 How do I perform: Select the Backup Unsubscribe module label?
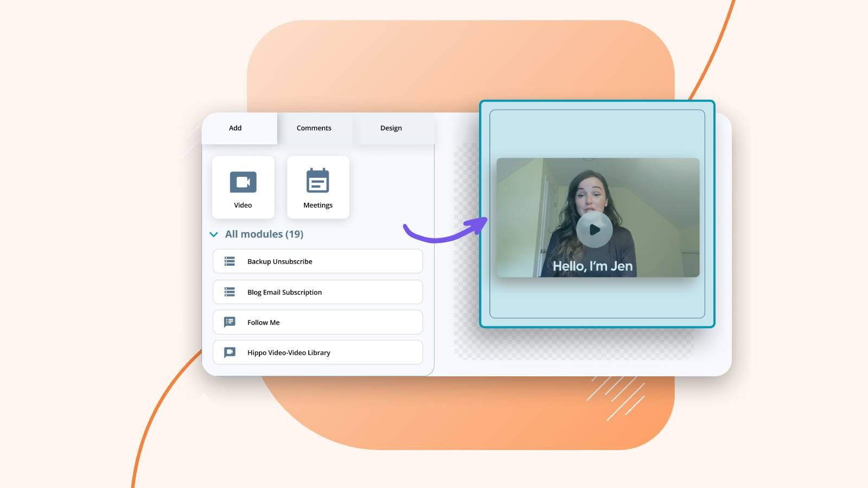click(280, 261)
